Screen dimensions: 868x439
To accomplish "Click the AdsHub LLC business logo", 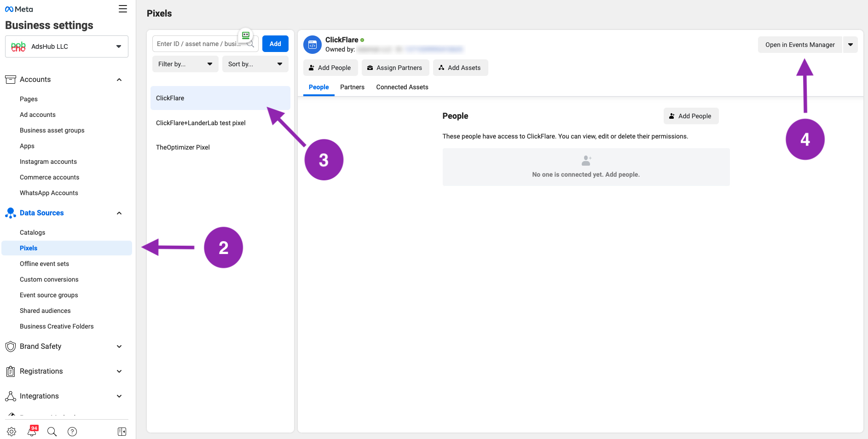I will 18,46.
